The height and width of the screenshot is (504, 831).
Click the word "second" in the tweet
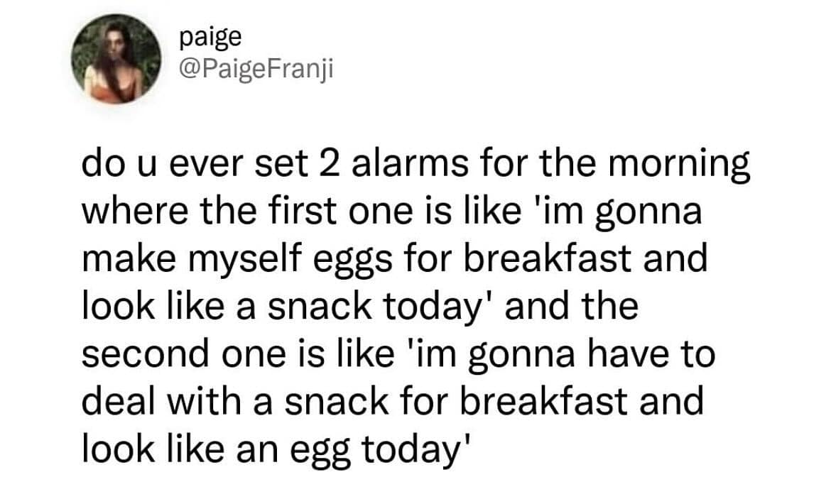point(147,354)
